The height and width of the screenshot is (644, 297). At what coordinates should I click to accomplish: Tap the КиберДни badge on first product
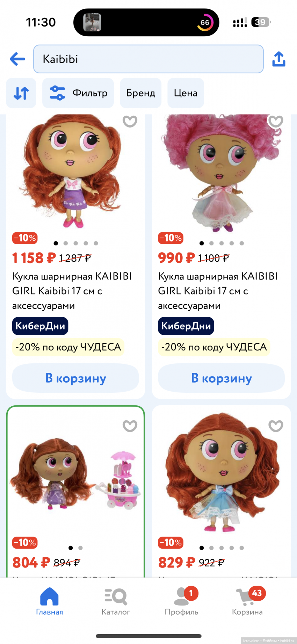pyautogui.click(x=40, y=326)
